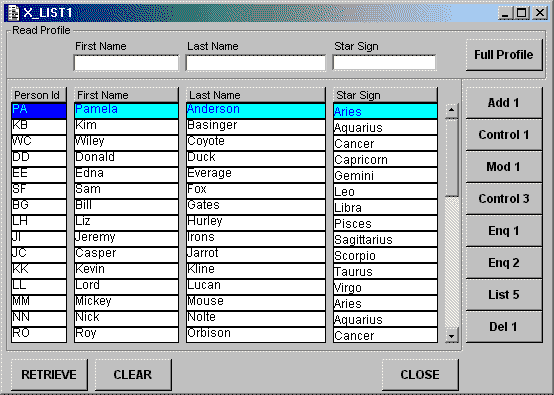Select the Last Name column header
The height and width of the screenshot is (395, 554).
tap(255, 95)
